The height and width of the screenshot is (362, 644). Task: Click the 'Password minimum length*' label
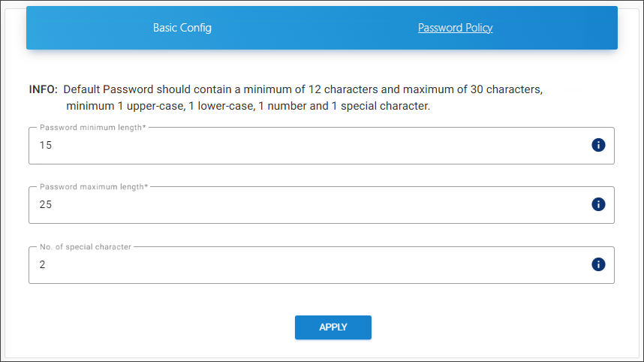pos(93,128)
